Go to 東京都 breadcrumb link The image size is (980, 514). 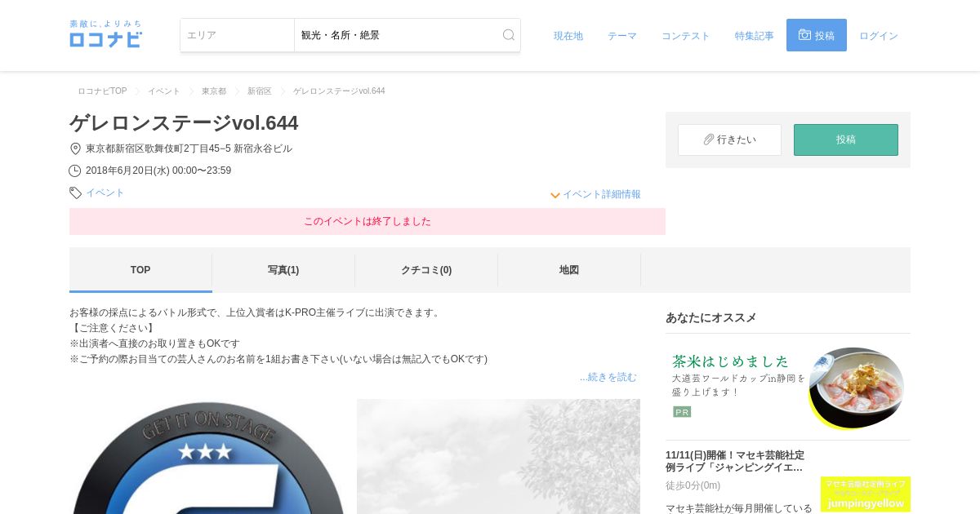214,91
